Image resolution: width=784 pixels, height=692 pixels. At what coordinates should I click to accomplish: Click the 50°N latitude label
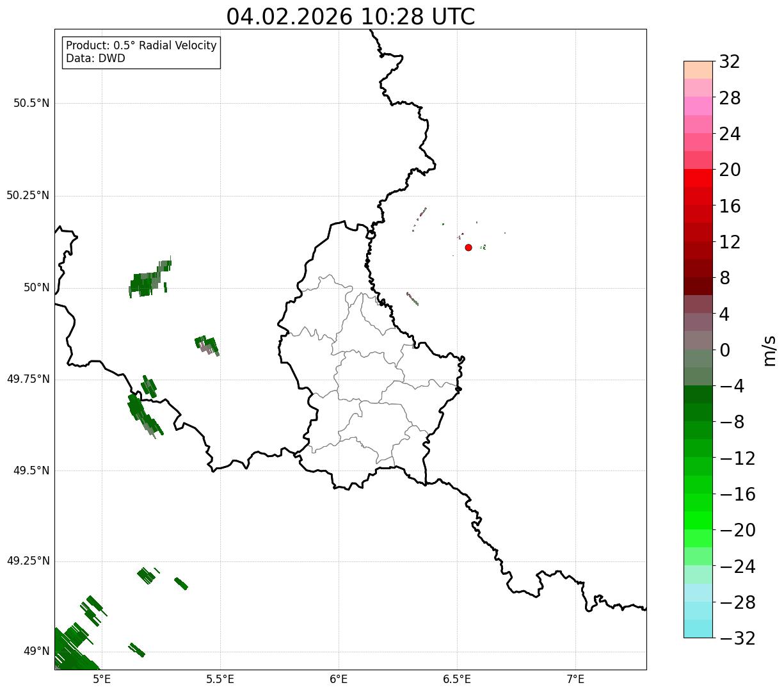[36, 288]
